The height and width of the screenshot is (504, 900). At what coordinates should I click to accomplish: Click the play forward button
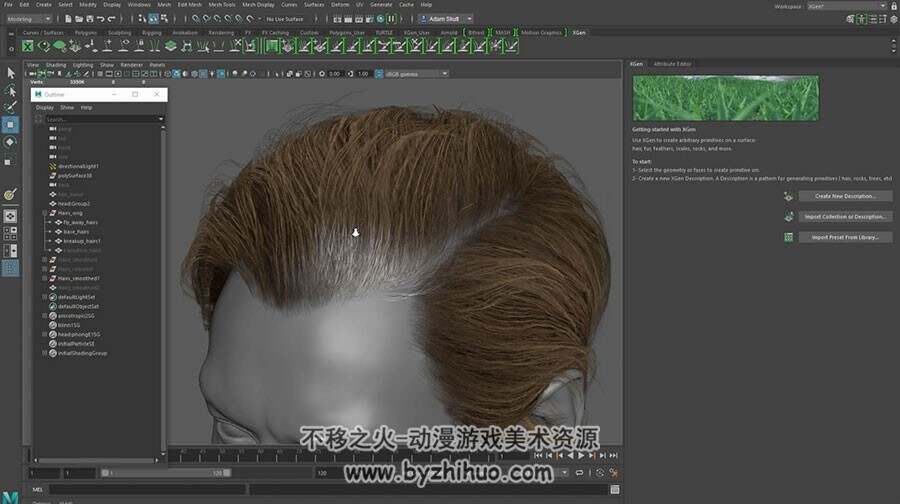tap(581, 455)
